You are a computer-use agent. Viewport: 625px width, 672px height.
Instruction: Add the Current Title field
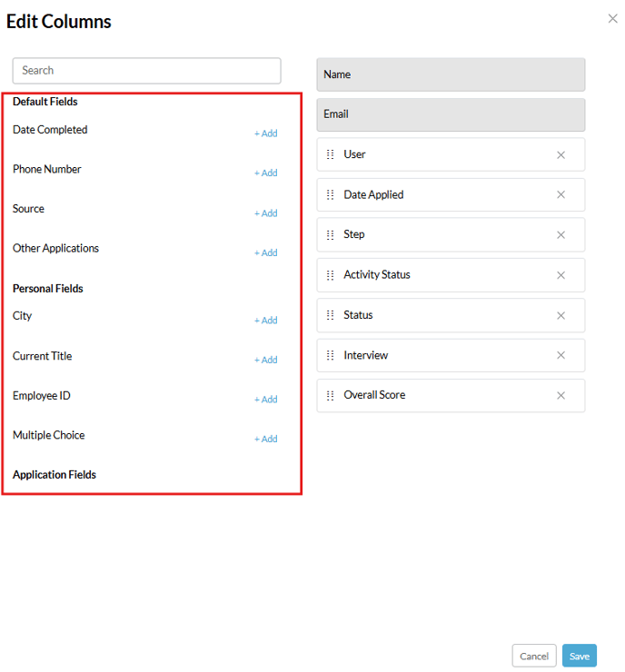pos(266,360)
